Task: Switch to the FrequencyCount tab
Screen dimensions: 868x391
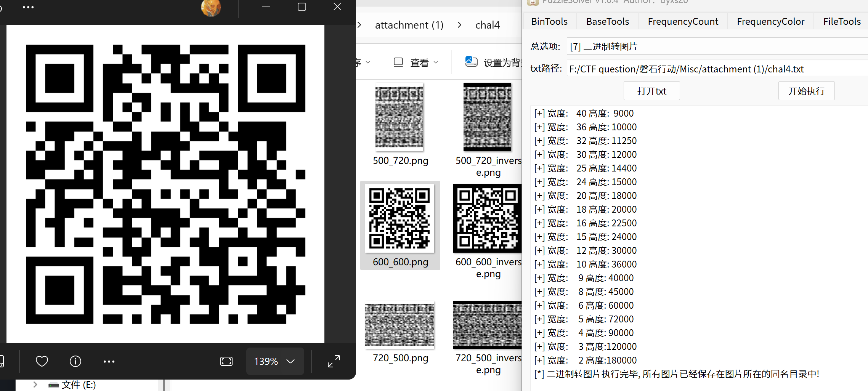Action: click(683, 21)
